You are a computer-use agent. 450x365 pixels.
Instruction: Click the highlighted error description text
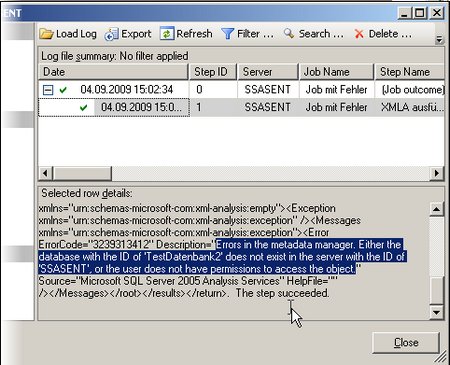point(222,257)
